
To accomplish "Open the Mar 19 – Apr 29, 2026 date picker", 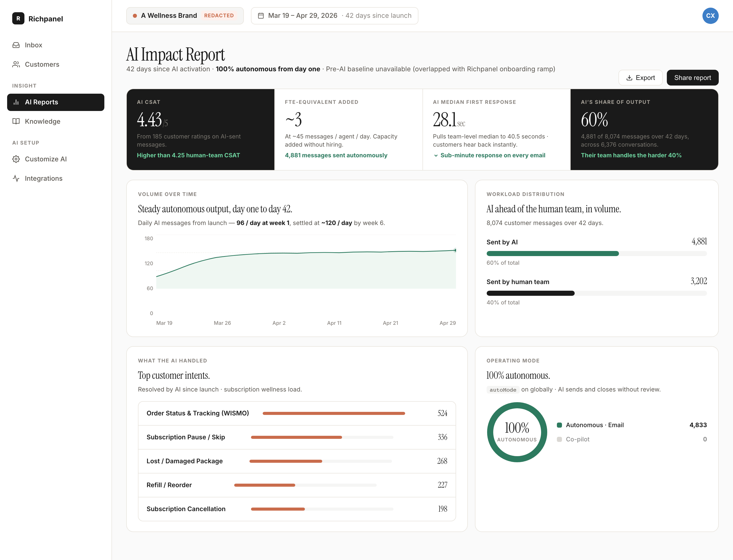I will coord(335,16).
